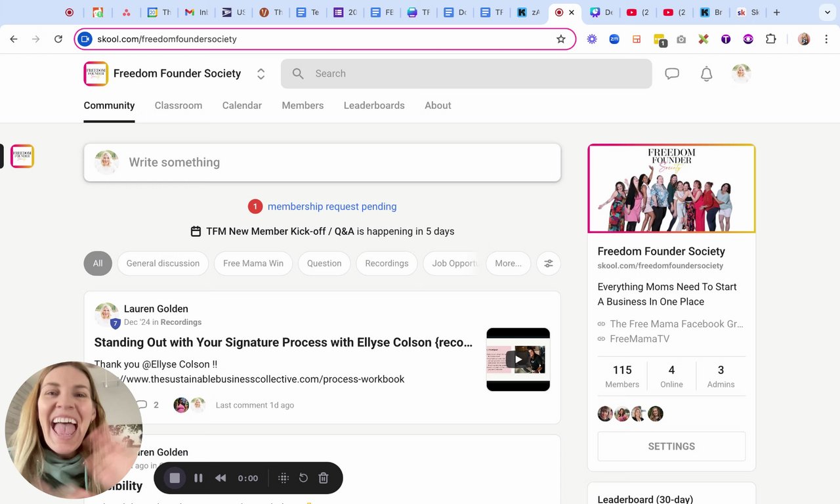
Task: Delete the recording with the trash icon
Action: 324,478
